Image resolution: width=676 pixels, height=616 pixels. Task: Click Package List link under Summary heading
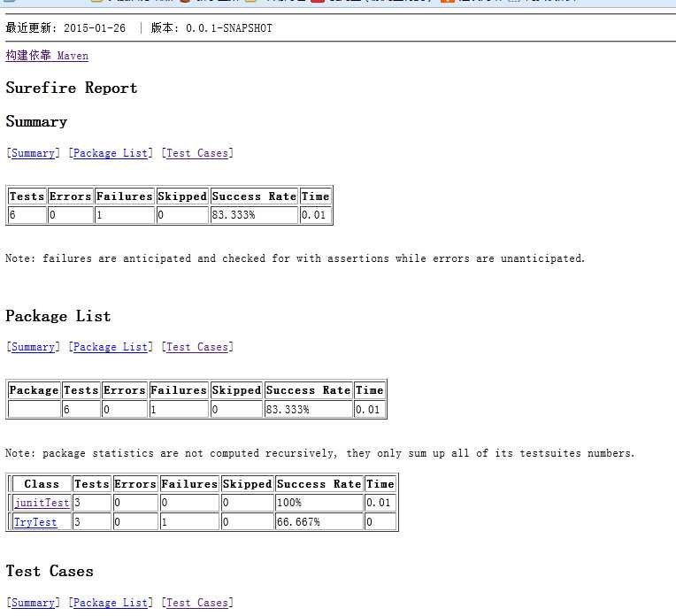tap(111, 153)
